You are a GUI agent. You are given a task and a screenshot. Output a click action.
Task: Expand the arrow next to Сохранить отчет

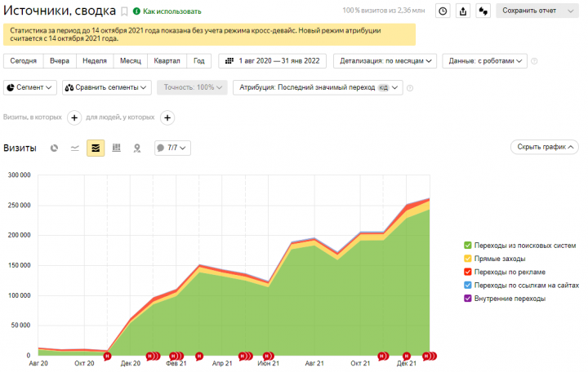[x=570, y=11]
